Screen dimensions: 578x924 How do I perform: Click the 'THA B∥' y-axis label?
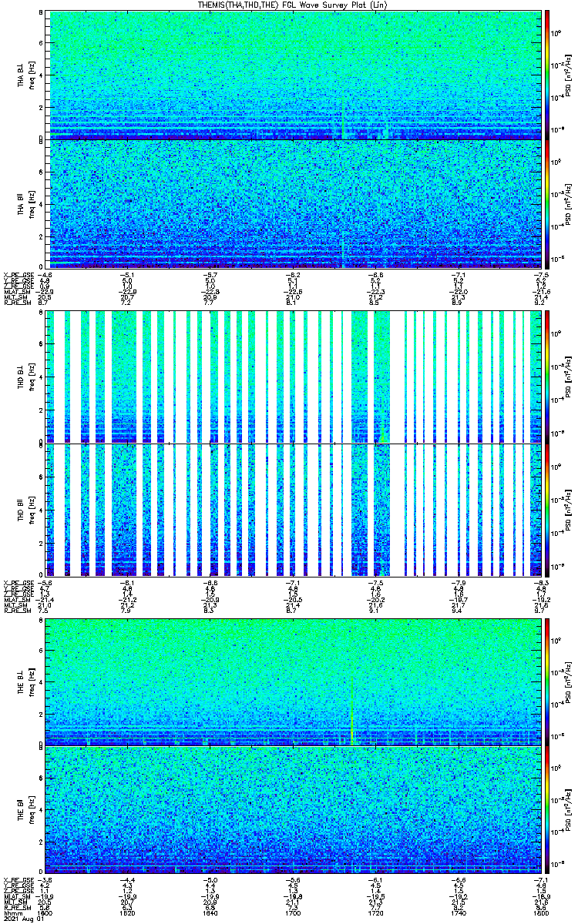coord(21,203)
